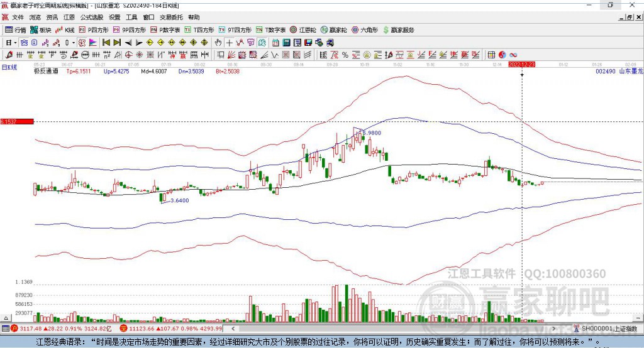Click the Dn=3.5039 indicator value
This screenshot has height=348, width=644.
click(x=191, y=71)
